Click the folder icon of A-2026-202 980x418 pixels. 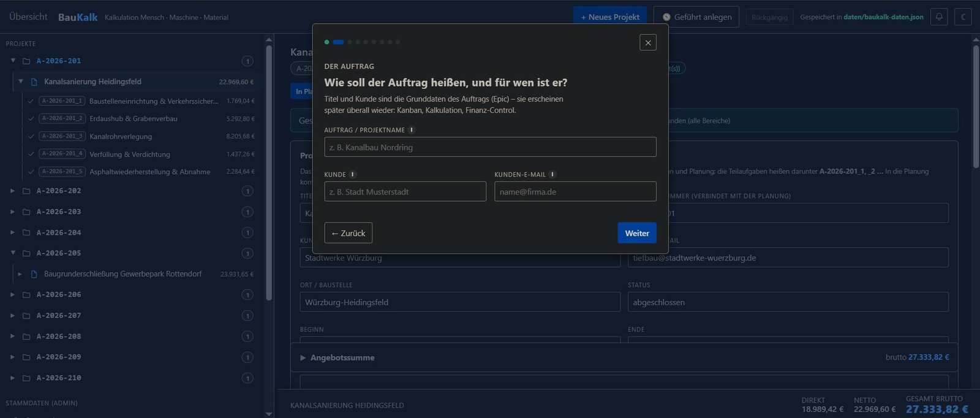(x=26, y=191)
